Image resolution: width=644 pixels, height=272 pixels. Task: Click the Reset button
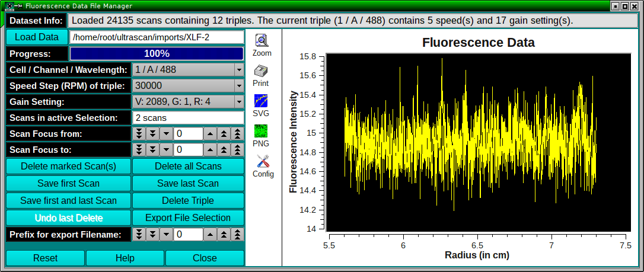point(45,258)
